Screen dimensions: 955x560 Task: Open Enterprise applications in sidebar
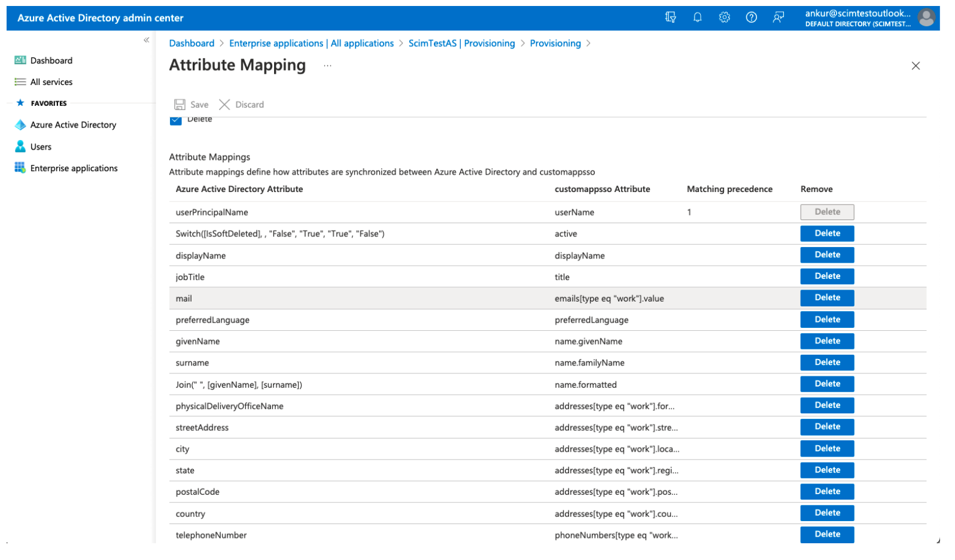tap(74, 169)
